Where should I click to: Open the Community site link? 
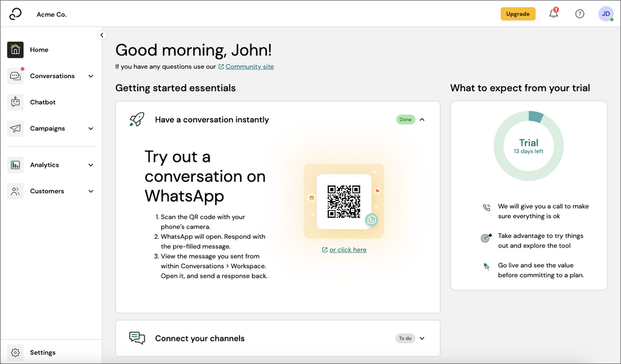click(249, 66)
